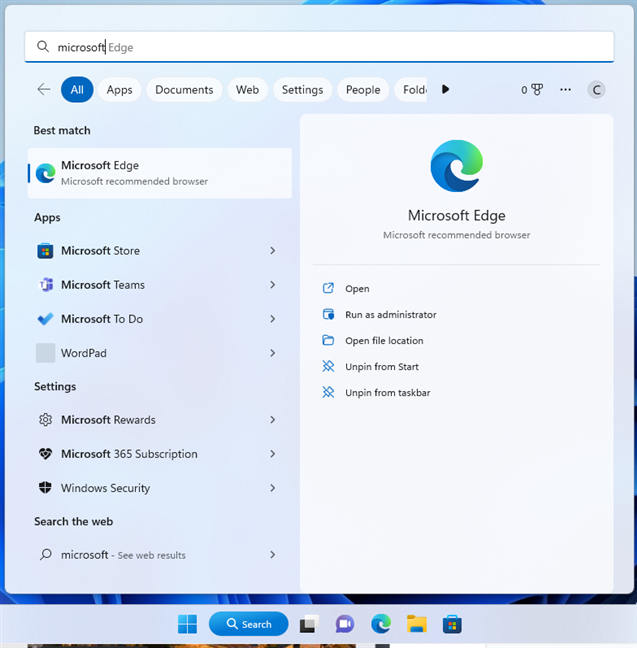This screenshot has width=637, height=648.
Task: Launch Microsoft Edge from the taskbar
Action: pos(381,624)
